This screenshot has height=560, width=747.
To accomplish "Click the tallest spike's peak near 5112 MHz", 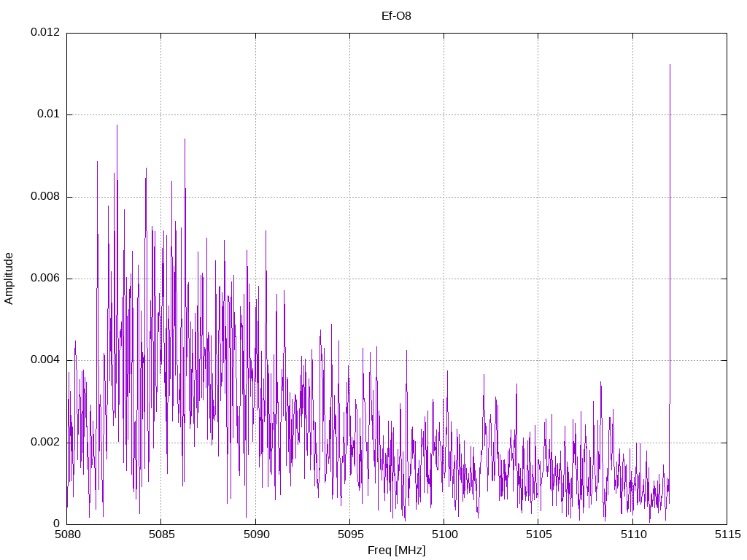I will pos(670,65).
